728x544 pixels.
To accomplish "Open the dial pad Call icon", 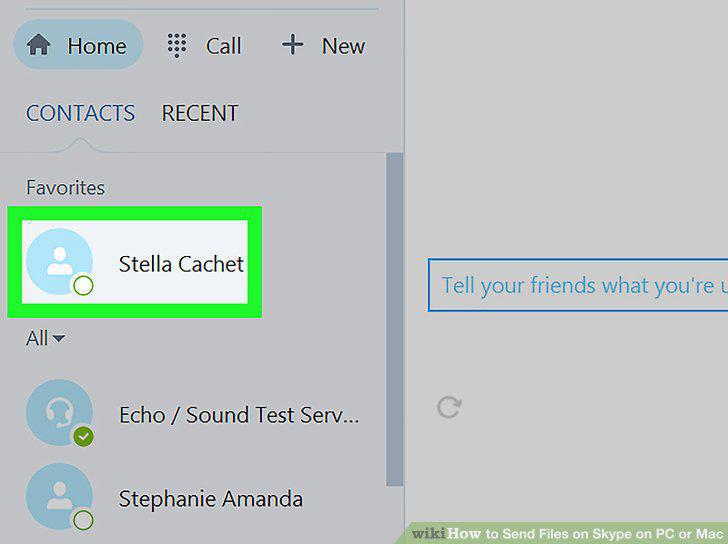I will click(177, 45).
